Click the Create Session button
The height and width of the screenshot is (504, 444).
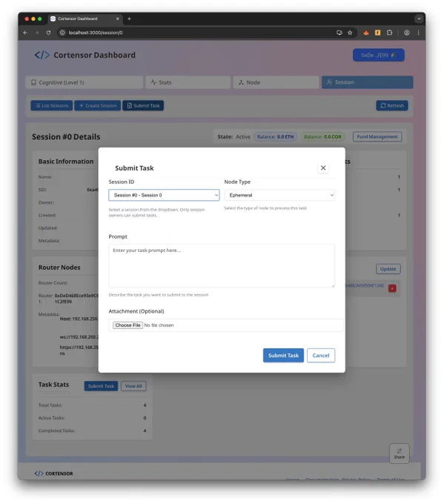pyautogui.click(x=97, y=105)
